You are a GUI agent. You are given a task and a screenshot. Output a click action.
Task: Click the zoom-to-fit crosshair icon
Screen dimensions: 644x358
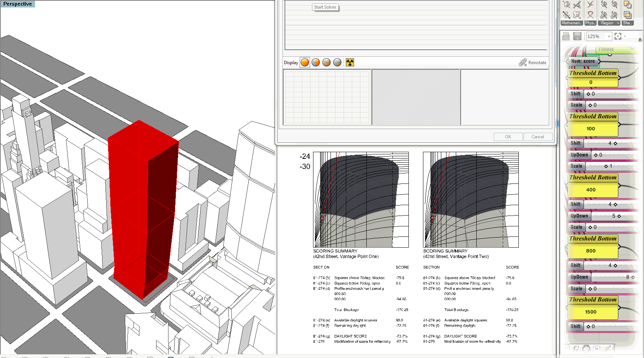[x=618, y=36]
